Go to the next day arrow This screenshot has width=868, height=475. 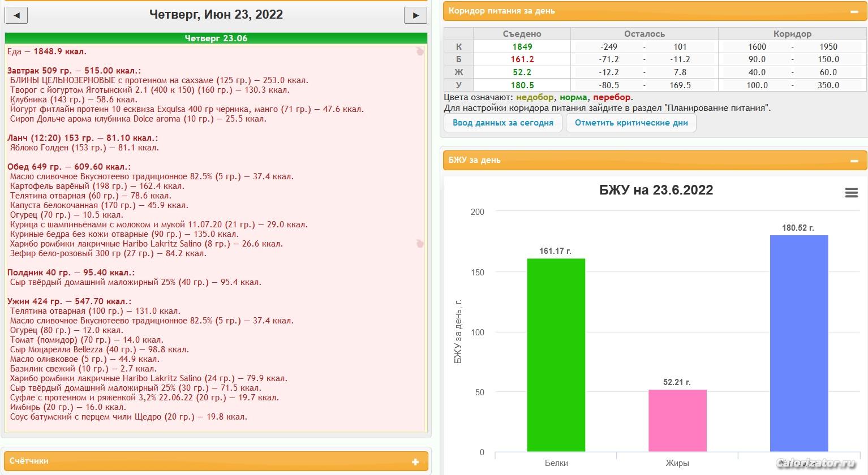pos(415,15)
